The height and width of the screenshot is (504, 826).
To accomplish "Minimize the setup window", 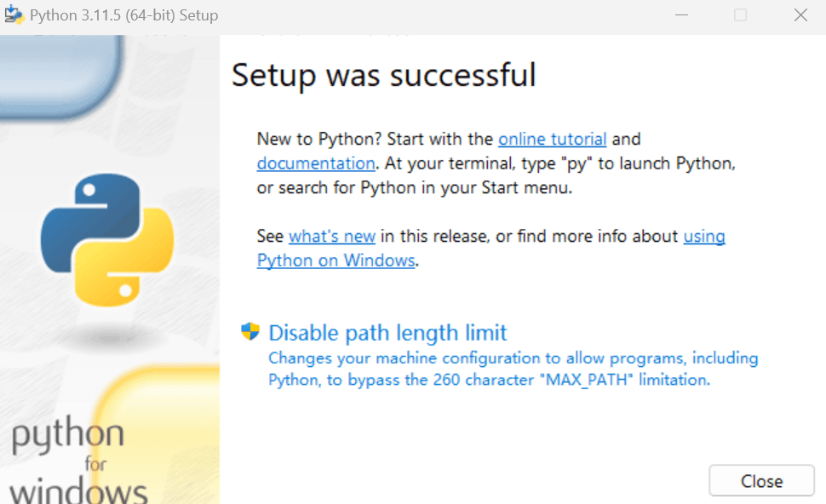I will [x=681, y=14].
